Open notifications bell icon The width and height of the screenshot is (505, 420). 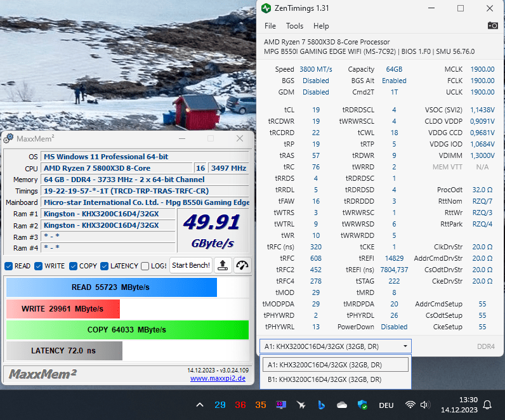(487, 405)
